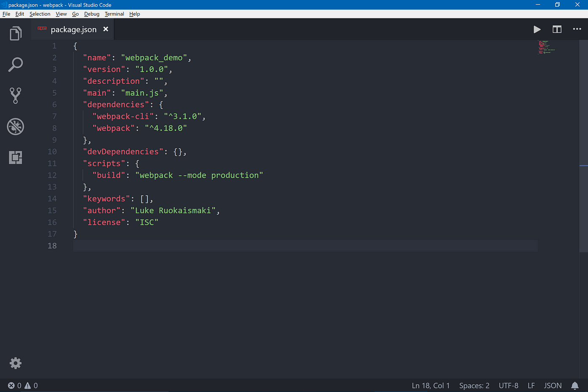Click the "dependencies" key
The width and height of the screenshot is (588, 392).
coord(116,105)
